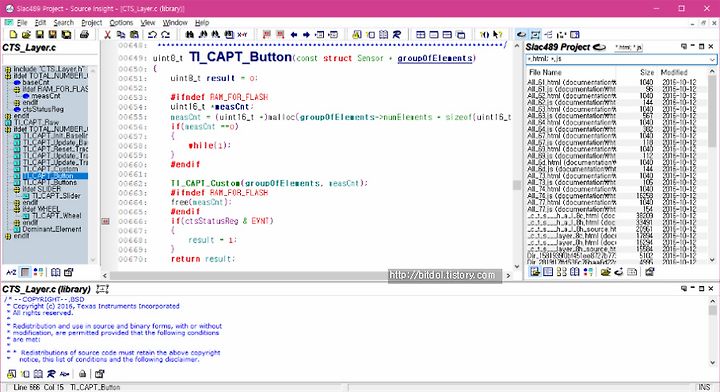
Task: Close the Slac489 Project panel
Action: [711, 46]
